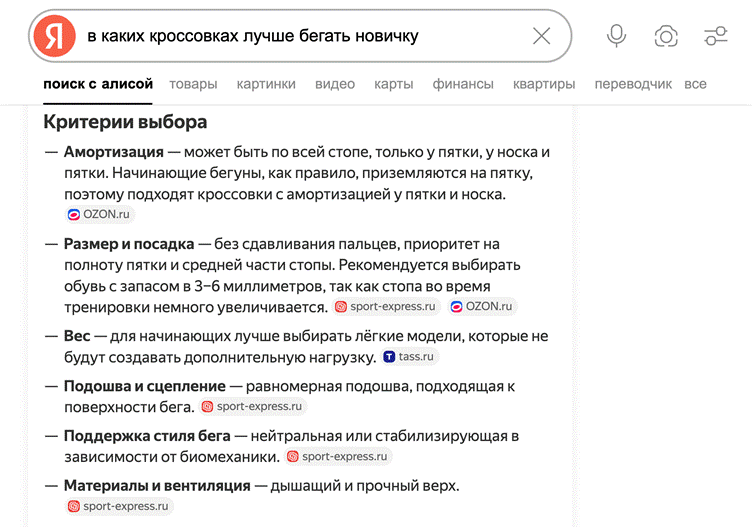Screen dimensions: 752x527
Task: Activate voice search microphone
Action: coord(617,36)
